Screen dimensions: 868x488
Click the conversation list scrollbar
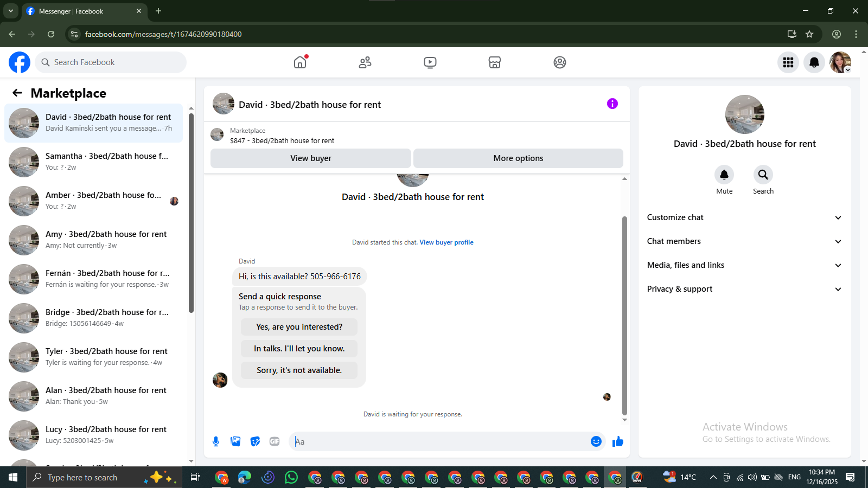tap(191, 213)
